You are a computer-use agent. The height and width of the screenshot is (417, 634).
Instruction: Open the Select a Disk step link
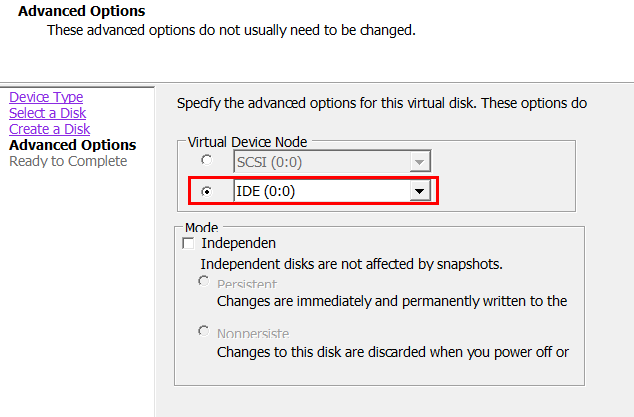pos(47,113)
